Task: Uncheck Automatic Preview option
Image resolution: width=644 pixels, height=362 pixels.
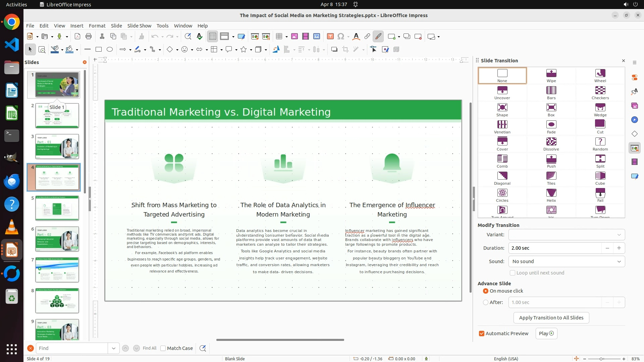Action: click(482, 334)
